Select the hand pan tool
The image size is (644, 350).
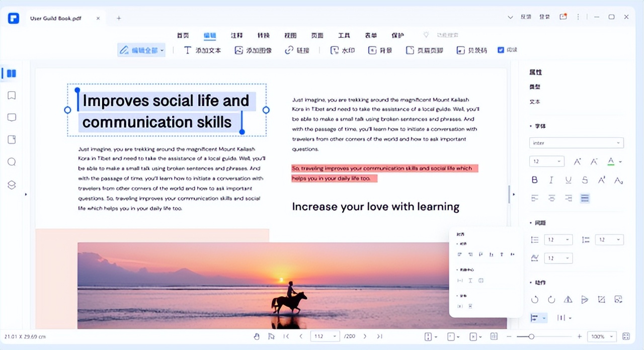tap(257, 336)
